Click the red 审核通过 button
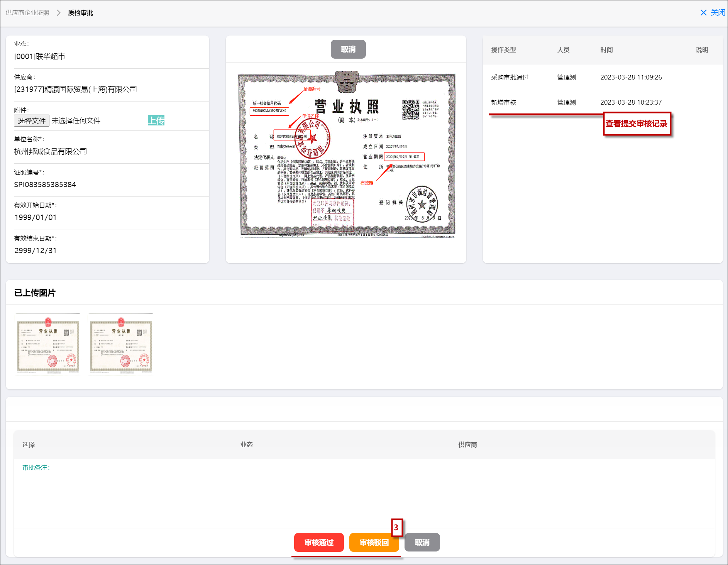Image resolution: width=728 pixels, height=565 pixels. [319, 542]
